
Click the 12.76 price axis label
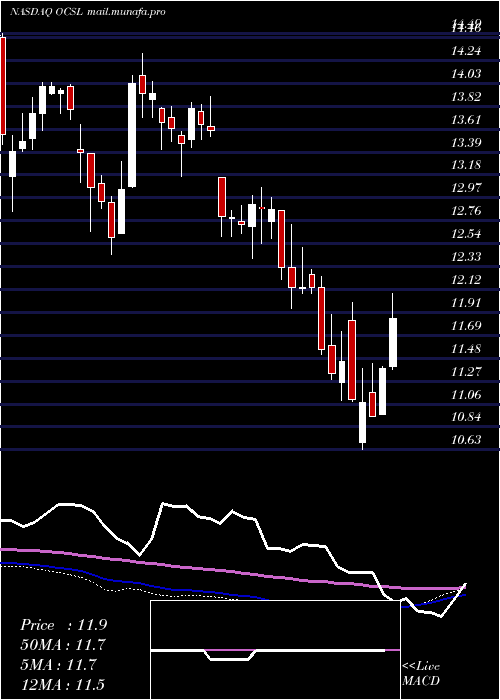[467, 211]
